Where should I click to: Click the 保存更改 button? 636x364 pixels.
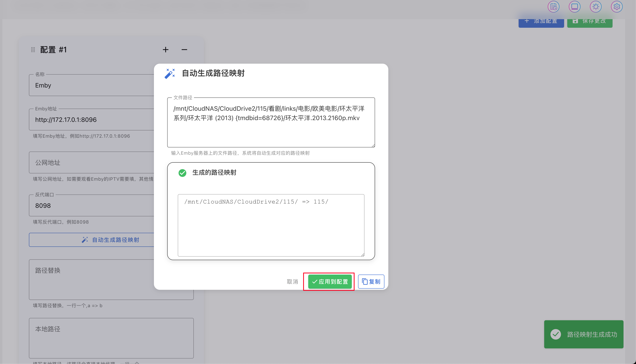pos(590,21)
